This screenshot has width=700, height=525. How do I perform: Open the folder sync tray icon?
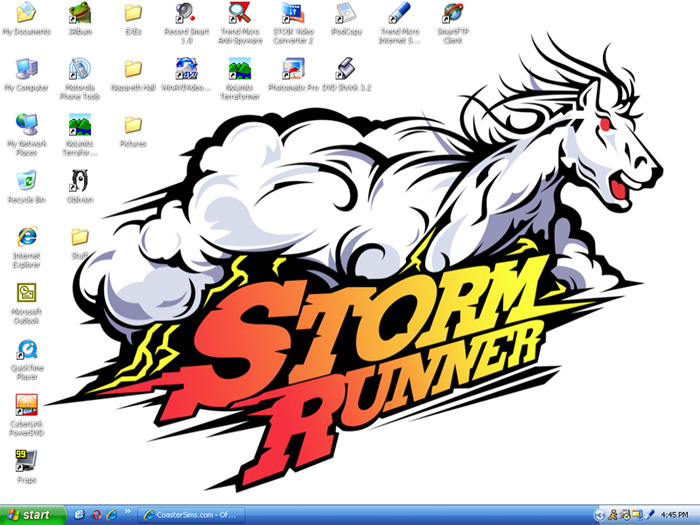[637, 515]
